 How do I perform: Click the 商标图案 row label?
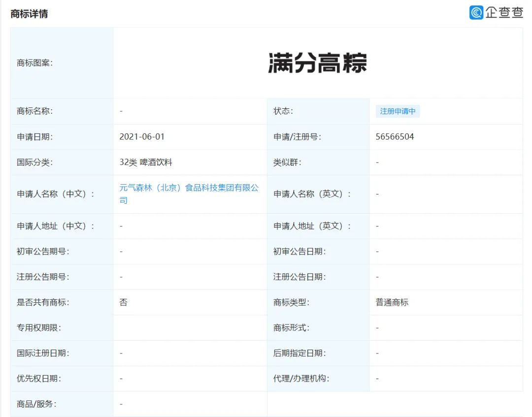pyautogui.click(x=34, y=63)
